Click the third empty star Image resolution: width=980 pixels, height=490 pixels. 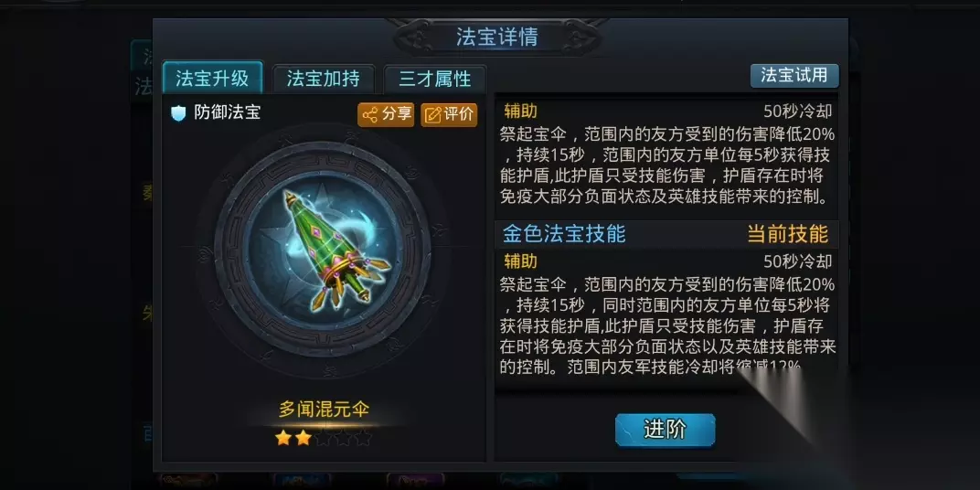[323, 438]
